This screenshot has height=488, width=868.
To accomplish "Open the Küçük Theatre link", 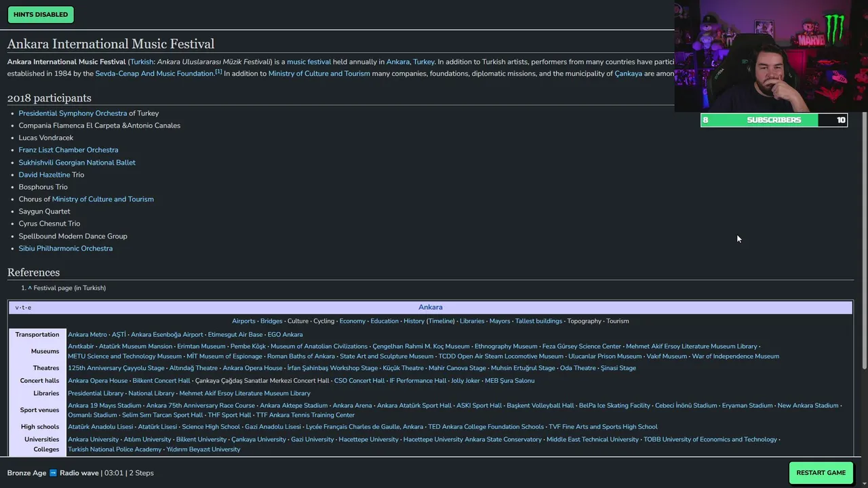I will (403, 368).
